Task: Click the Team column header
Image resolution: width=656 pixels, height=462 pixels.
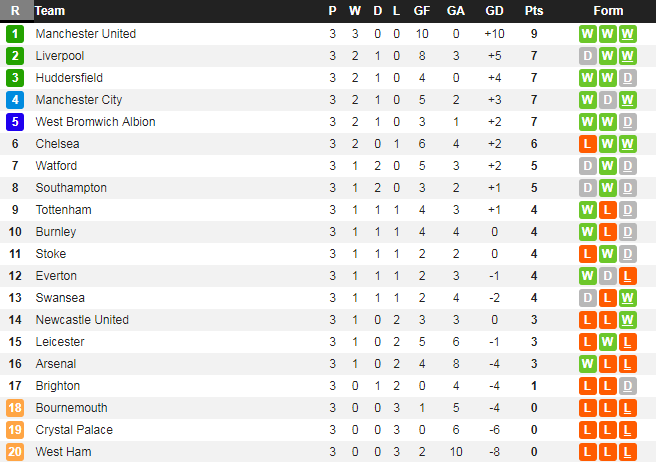Action: [50, 11]
